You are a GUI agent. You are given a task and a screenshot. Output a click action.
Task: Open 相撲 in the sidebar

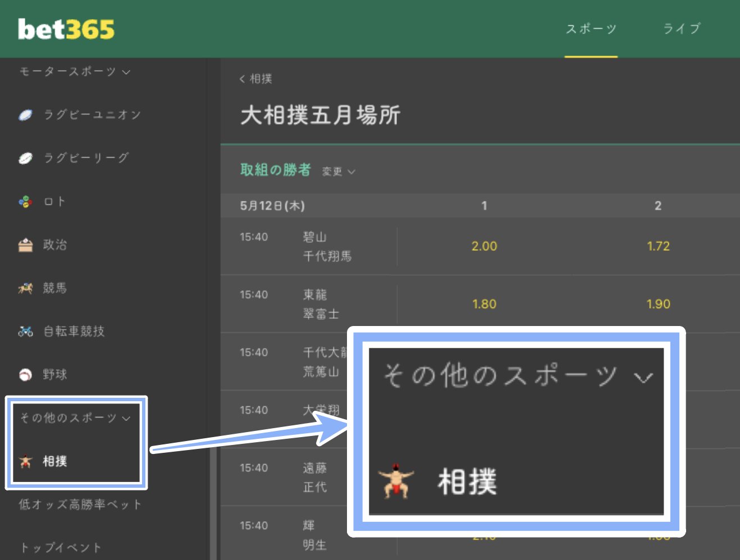(x=55, y=461)
